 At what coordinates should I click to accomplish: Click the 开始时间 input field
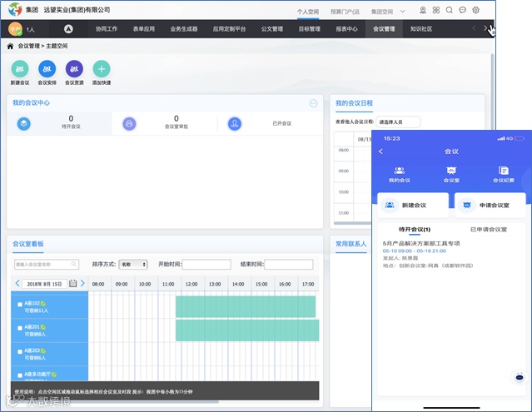(x=206, y=265)
